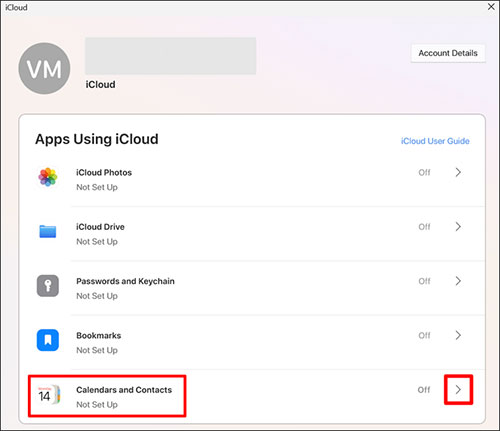
Task: Click the Passwords and Keychain key icon
Action: click(x=48, y=286)
